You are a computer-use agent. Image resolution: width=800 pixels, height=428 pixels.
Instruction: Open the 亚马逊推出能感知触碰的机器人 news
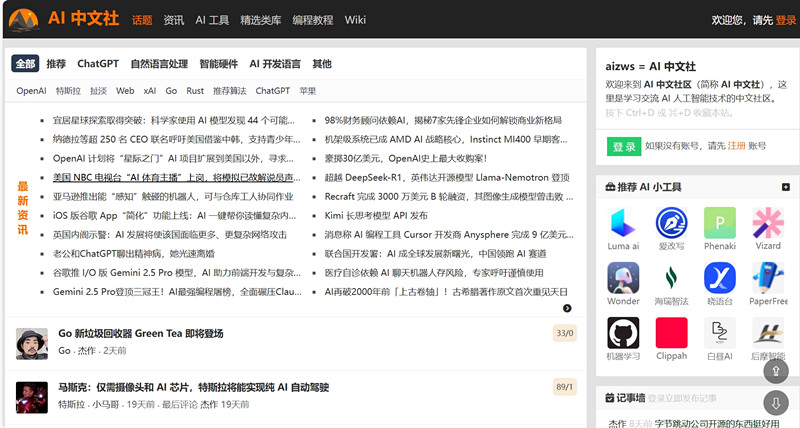point(173,196)
